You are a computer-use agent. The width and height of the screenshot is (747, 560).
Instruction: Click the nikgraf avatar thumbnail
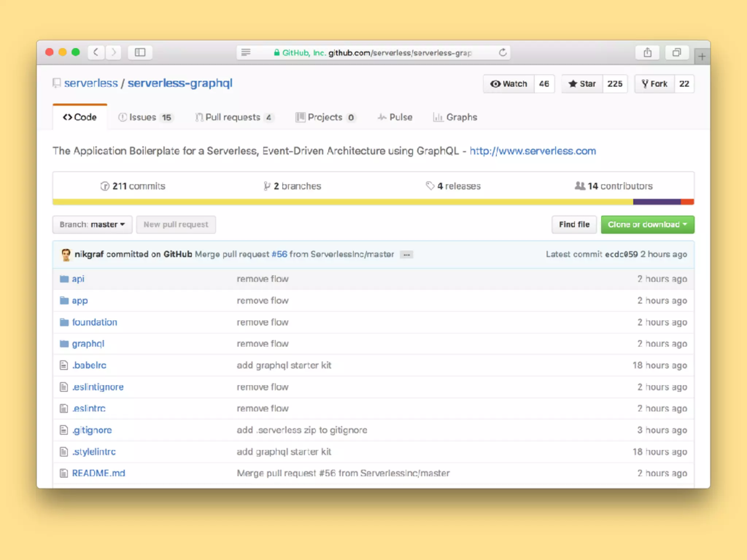(66, 254)
